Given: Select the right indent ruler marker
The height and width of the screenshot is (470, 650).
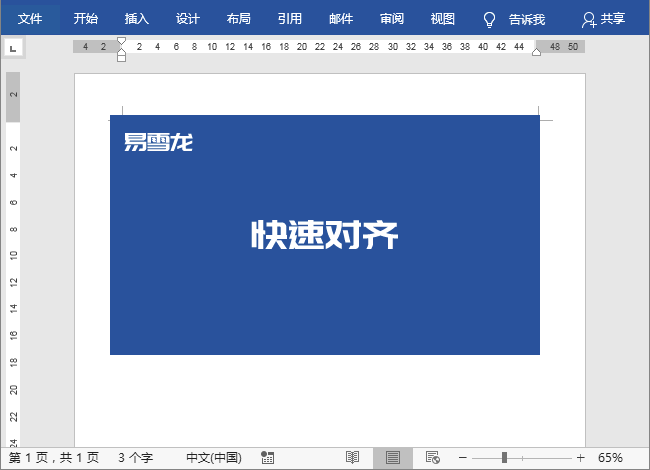Looking at the screenshot, I should point(536,52).
